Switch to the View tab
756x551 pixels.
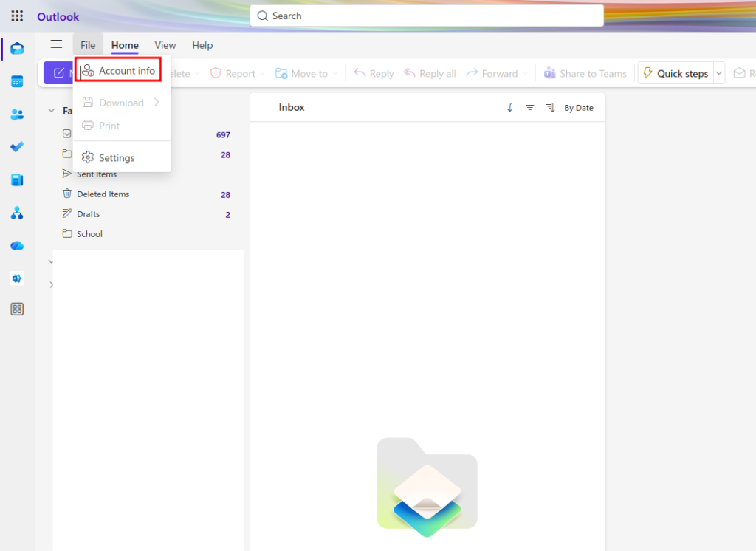pos(165,45)
